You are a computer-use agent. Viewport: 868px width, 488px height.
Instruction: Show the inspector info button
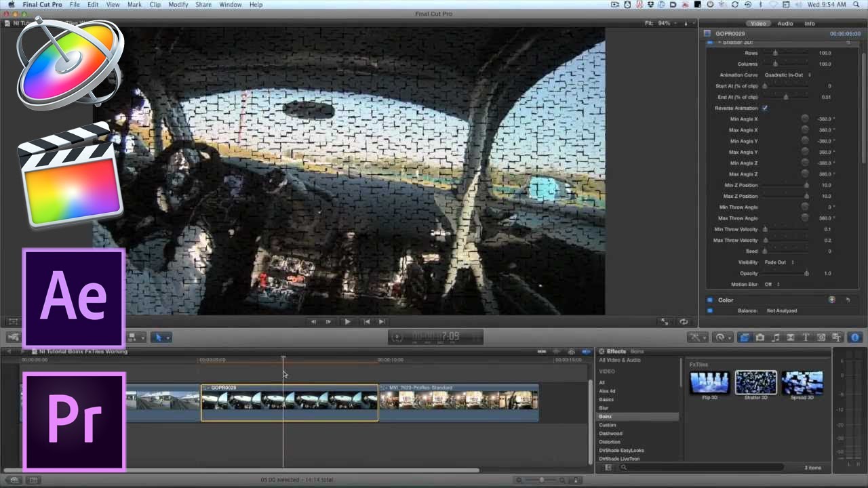[854, 337]
